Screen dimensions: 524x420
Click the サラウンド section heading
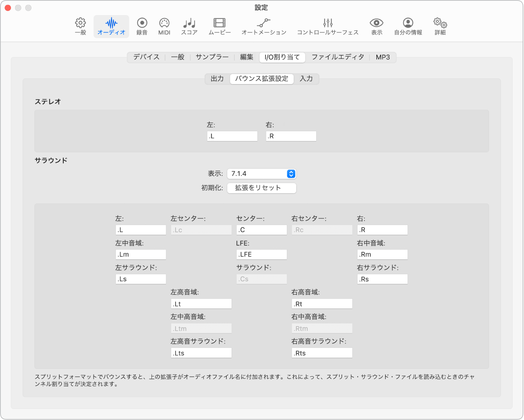click(x=51, y=161)
